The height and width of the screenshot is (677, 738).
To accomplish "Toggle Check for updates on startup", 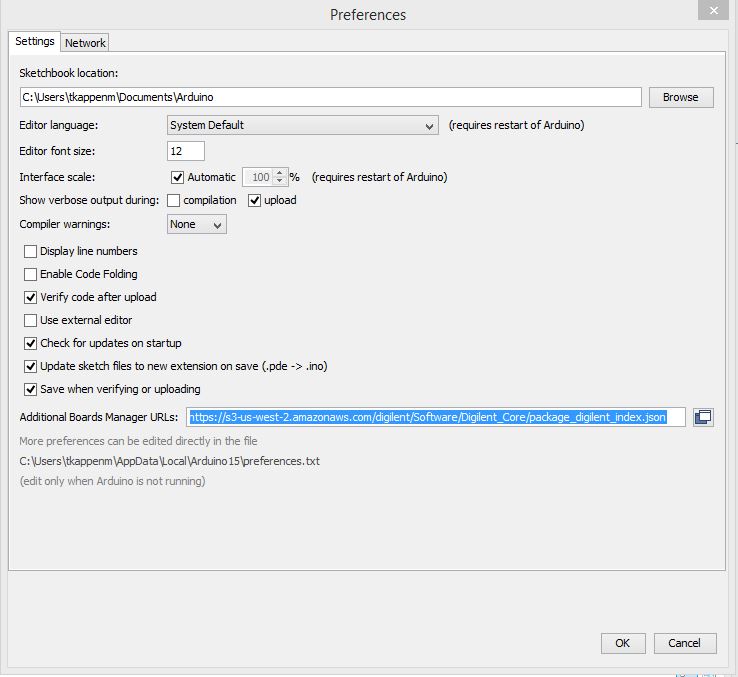I will point(30,344).
